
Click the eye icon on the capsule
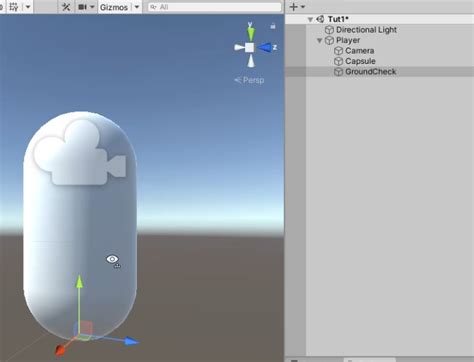[112, 259]
